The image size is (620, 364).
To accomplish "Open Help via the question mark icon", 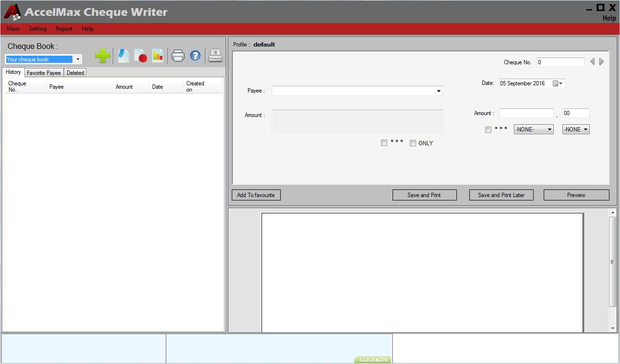I will tap(195, 56).
